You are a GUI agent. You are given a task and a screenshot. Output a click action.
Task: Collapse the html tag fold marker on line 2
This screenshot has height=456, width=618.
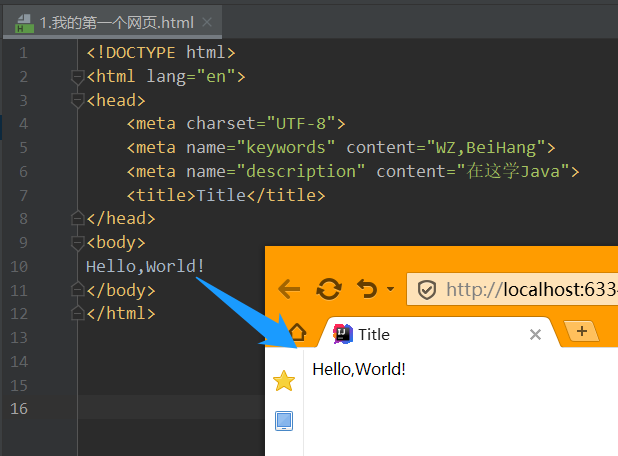tap(78, 77)
